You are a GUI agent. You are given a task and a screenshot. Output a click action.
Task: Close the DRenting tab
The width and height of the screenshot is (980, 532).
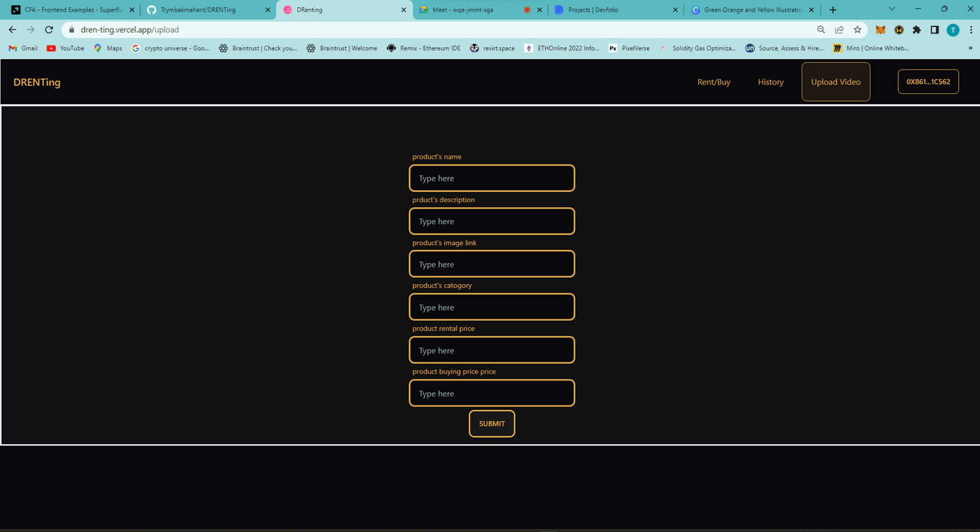coord(403,10)
